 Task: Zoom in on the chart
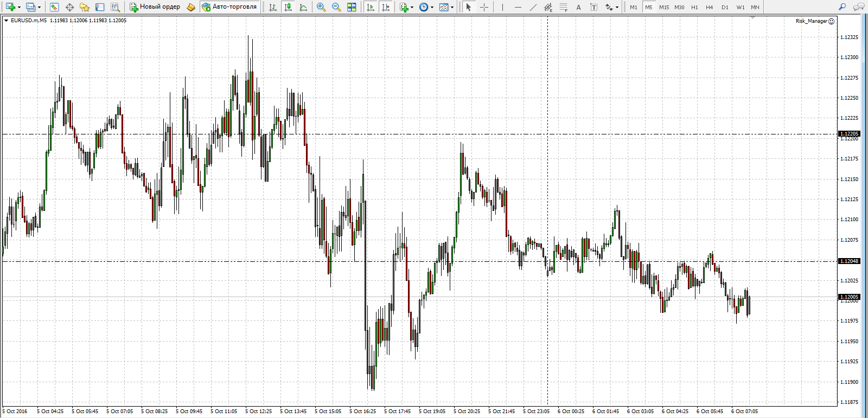coord(321,7)
